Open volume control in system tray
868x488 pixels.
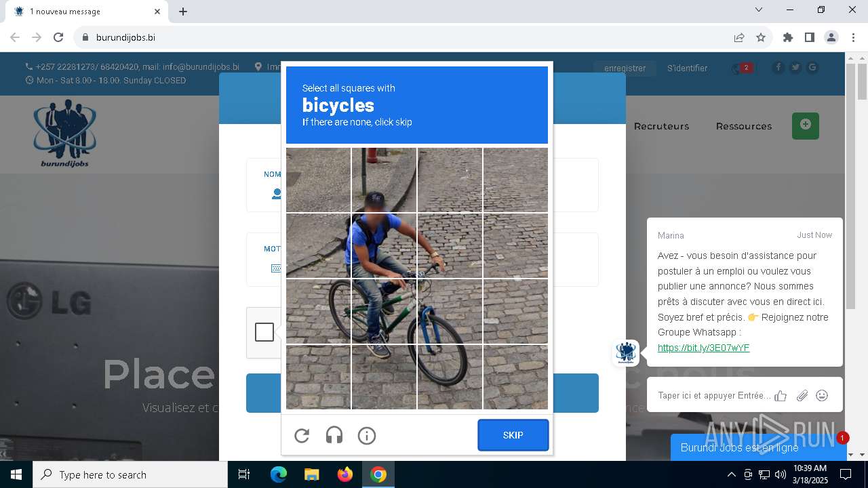[781, 474]
